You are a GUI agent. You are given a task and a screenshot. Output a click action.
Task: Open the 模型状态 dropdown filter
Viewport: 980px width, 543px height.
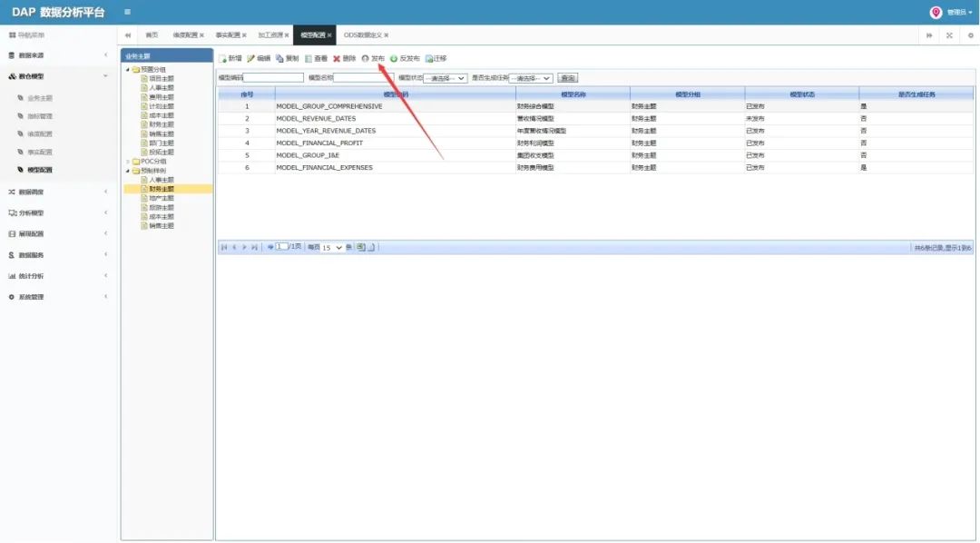[x=445, y=78]
